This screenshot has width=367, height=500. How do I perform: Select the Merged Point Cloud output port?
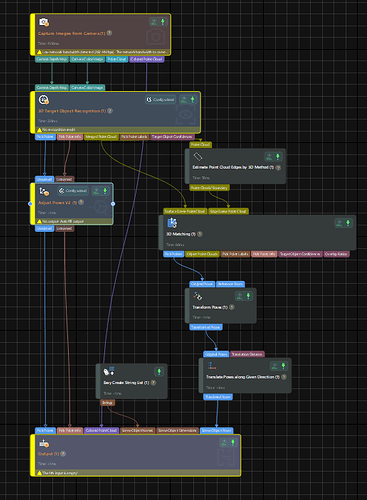pos(101,137)
